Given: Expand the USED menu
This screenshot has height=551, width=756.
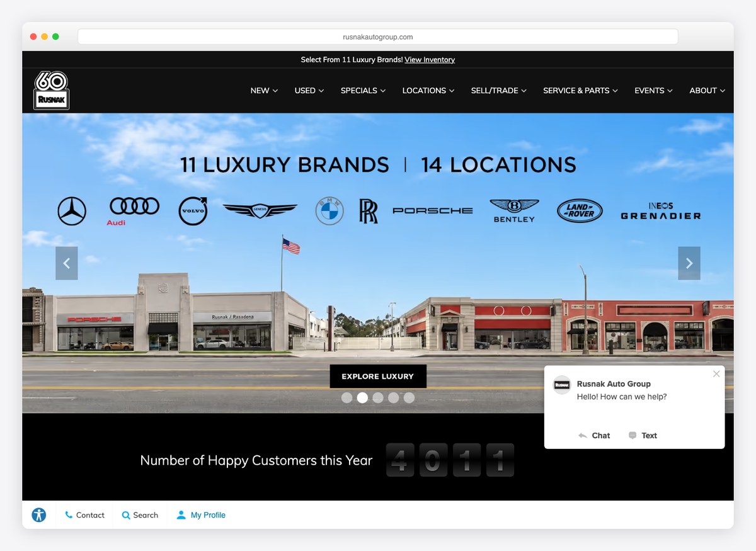Looking at the screenshot, I should [309, 91].
